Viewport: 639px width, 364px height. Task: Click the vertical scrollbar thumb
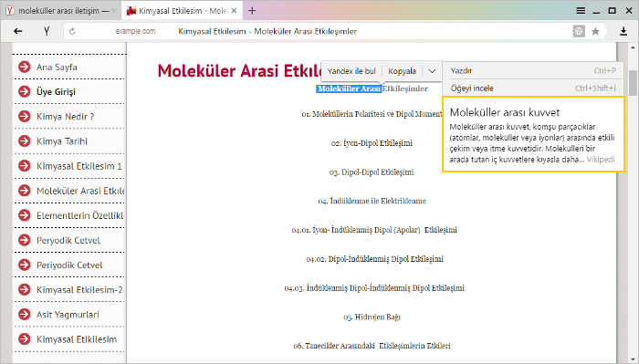point(633,83)
